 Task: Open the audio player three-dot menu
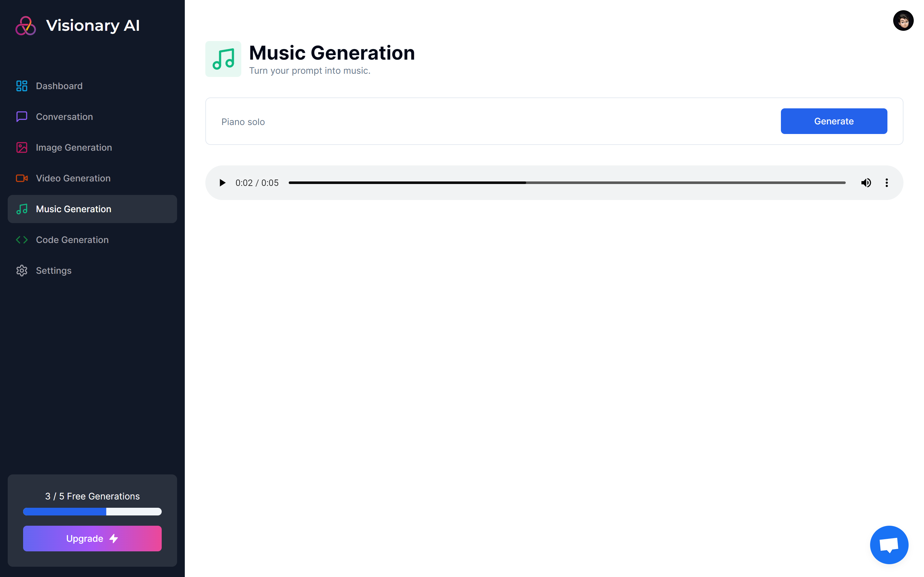click(886, 183)
